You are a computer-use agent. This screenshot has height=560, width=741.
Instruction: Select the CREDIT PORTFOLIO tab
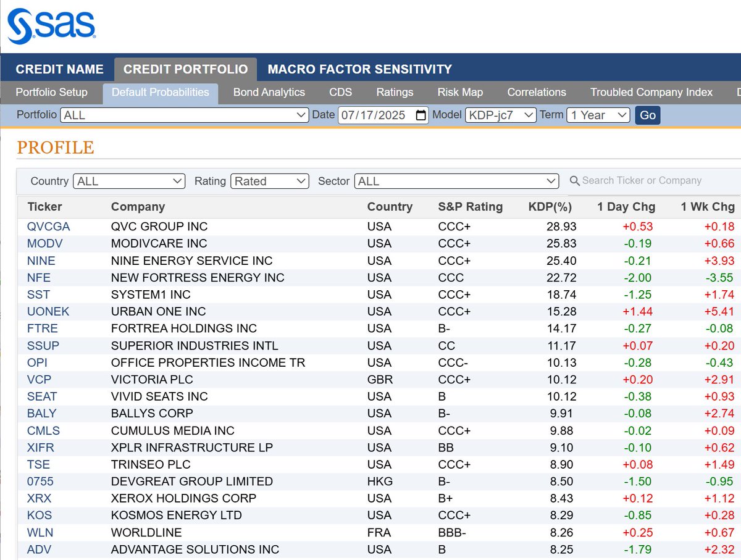click(x=185, y=69)
